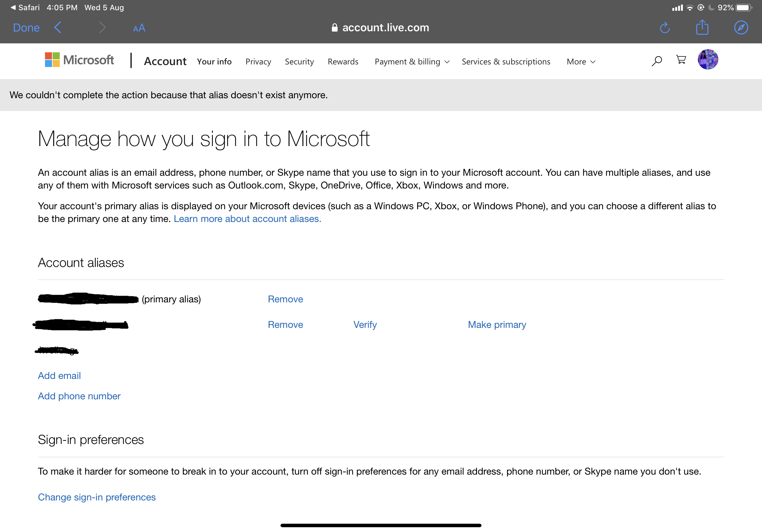
Task: Tap the padlock icon in address bar
Action: (x=334, y=27)
